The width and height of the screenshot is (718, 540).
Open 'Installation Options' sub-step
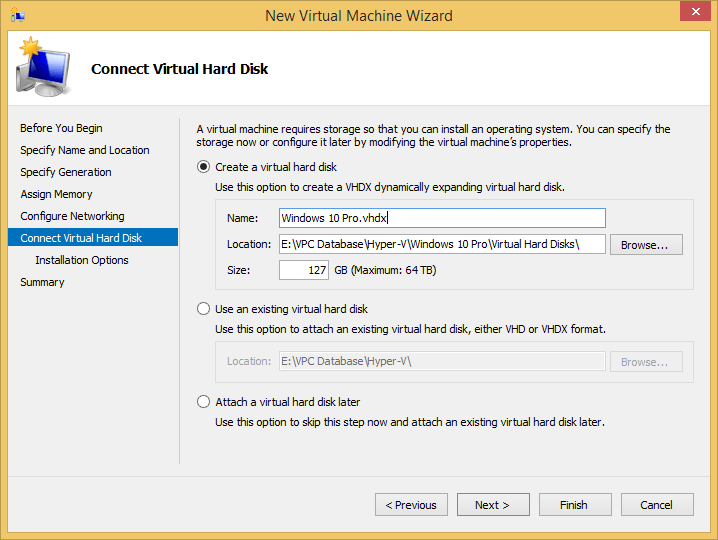click(82, 260)
